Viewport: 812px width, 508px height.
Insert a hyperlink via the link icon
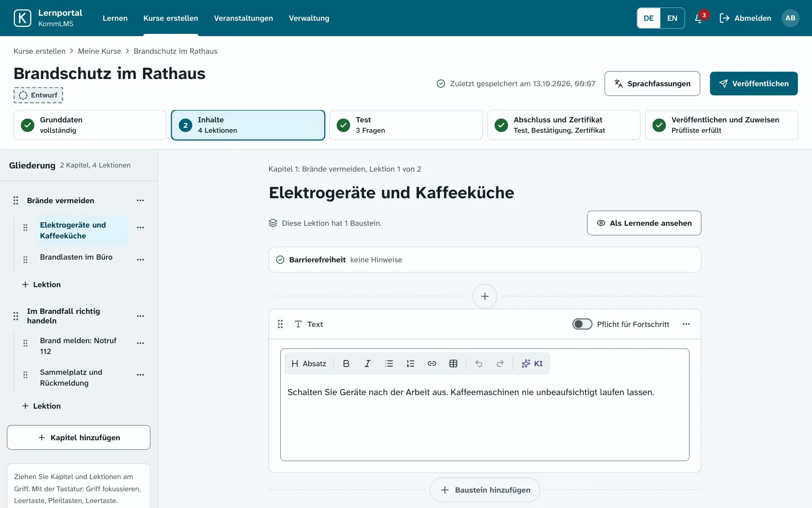click(x=432, y=364)
